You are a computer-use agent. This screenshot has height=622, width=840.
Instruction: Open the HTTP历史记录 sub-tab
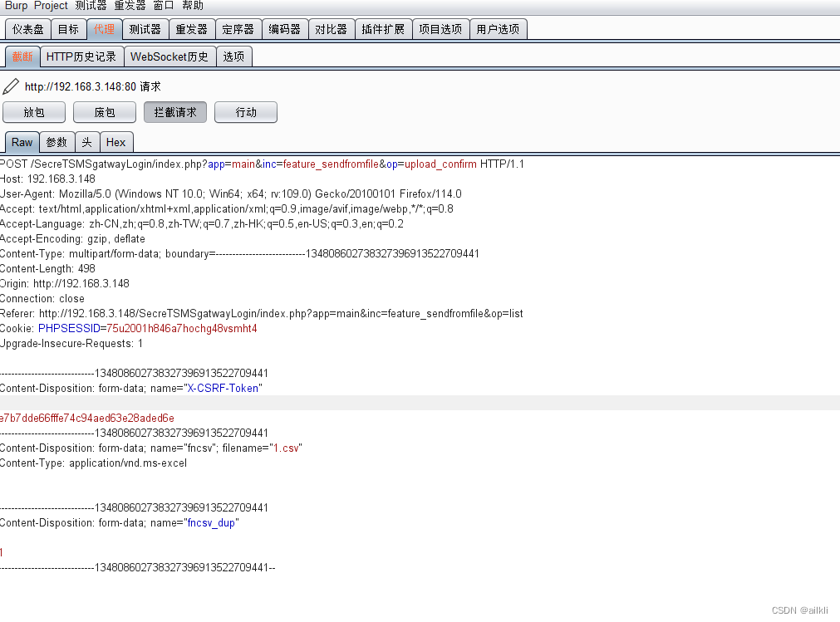point(81,56)
